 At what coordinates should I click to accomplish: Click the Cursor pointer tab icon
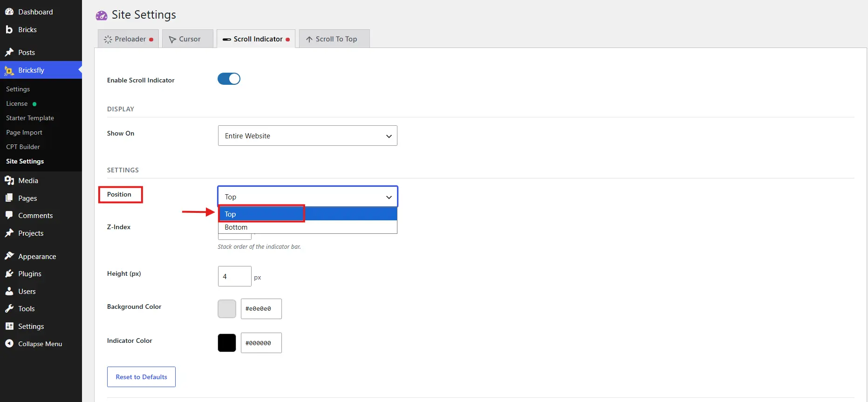(x=172, y=40)
